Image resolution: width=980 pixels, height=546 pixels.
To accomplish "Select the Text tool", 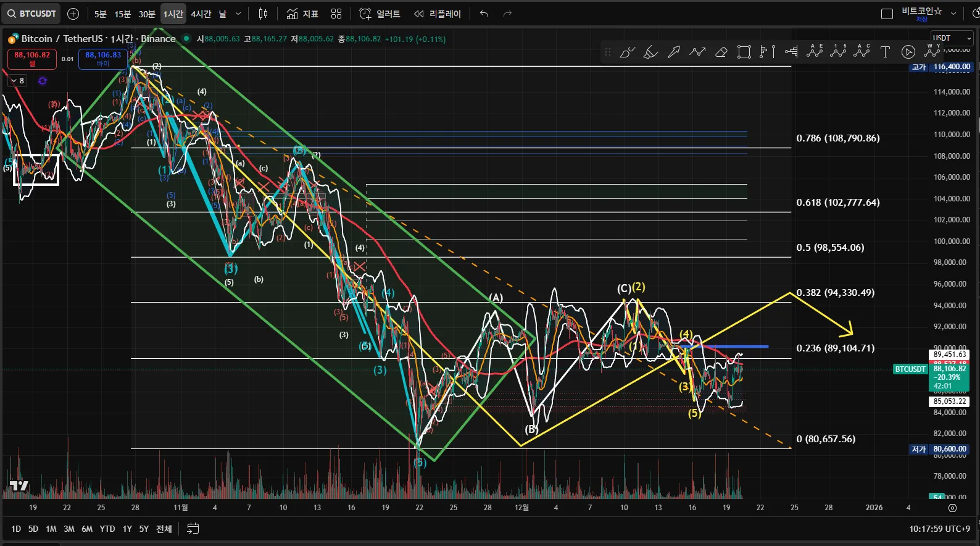I will click(x=885, y=52).
